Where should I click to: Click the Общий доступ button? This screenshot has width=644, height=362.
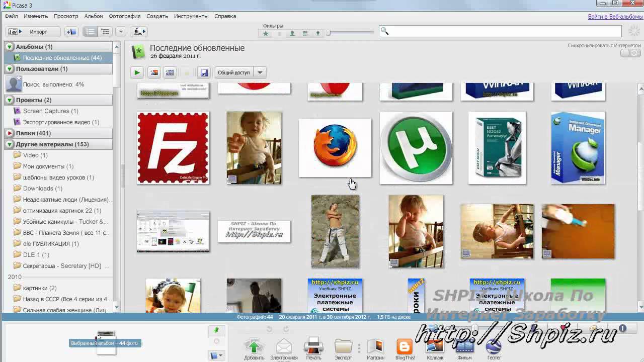(x=233, y=72)
